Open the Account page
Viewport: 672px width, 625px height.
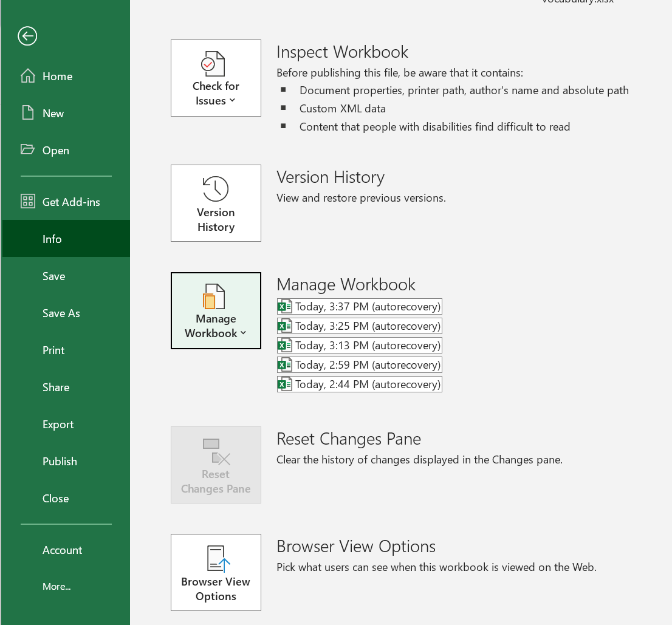pos(66,550)
